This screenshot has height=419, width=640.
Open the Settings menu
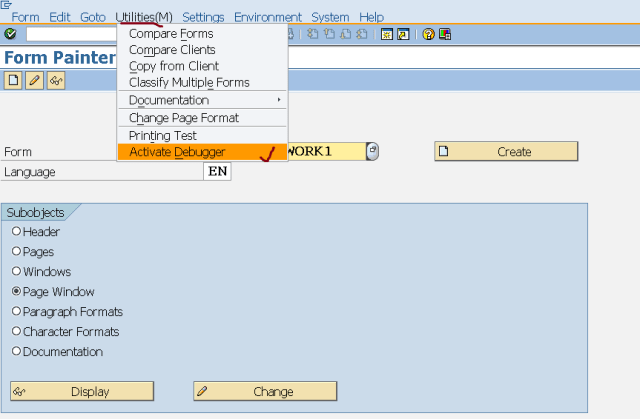coord(203,17)
